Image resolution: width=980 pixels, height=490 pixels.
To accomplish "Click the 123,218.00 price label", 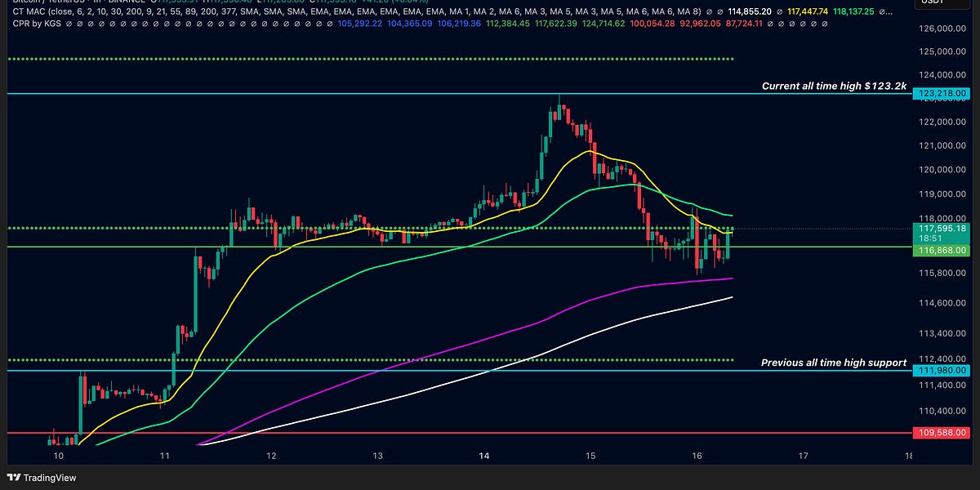I will point(942,95).
